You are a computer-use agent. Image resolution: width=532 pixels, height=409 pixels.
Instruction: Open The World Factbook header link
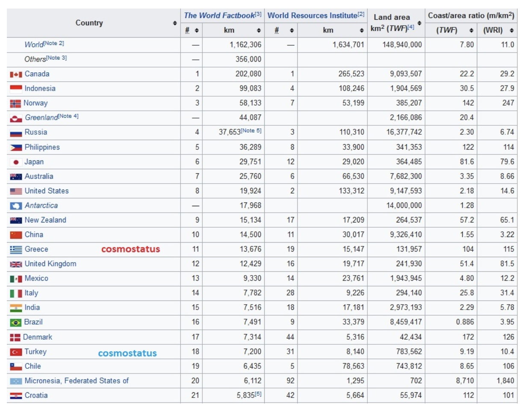pyautogui.click(x=219, y=15)
